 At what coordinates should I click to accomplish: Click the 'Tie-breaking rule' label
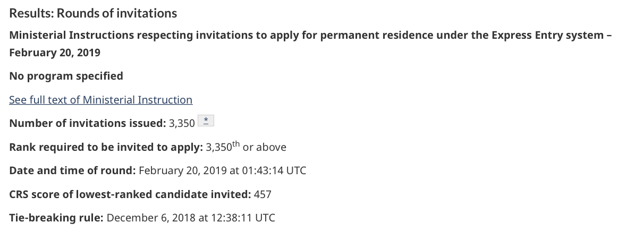pos(56,218)
